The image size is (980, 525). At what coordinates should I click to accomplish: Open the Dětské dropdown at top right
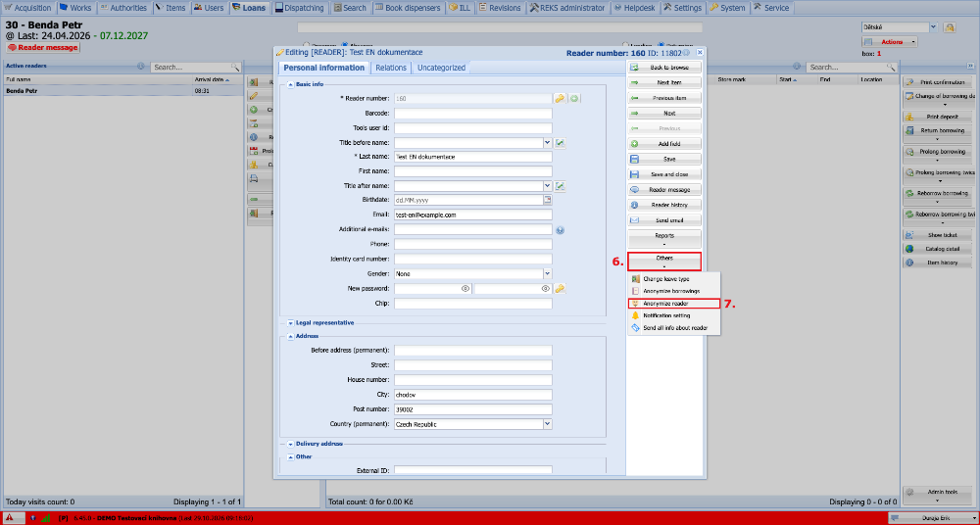933,27
